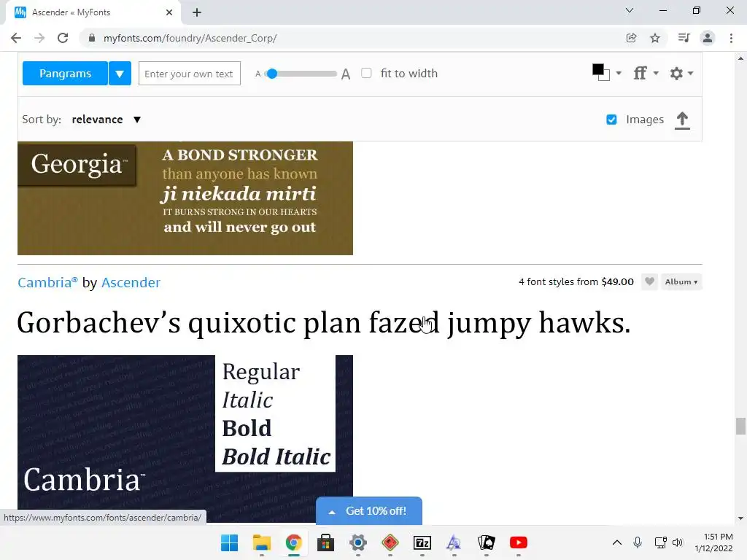Expand the color swatch dropdown arrow
Viewport: 747px width, 560px height.
[x=619, y=74]
